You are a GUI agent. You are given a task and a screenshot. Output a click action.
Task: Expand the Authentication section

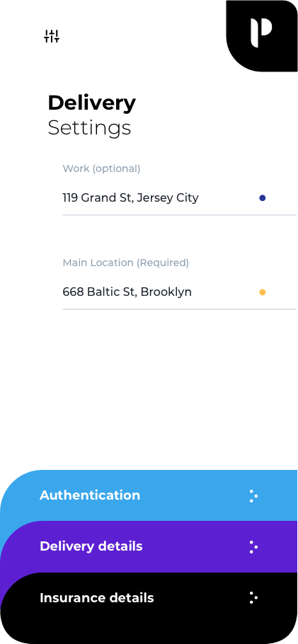[90, 495]
